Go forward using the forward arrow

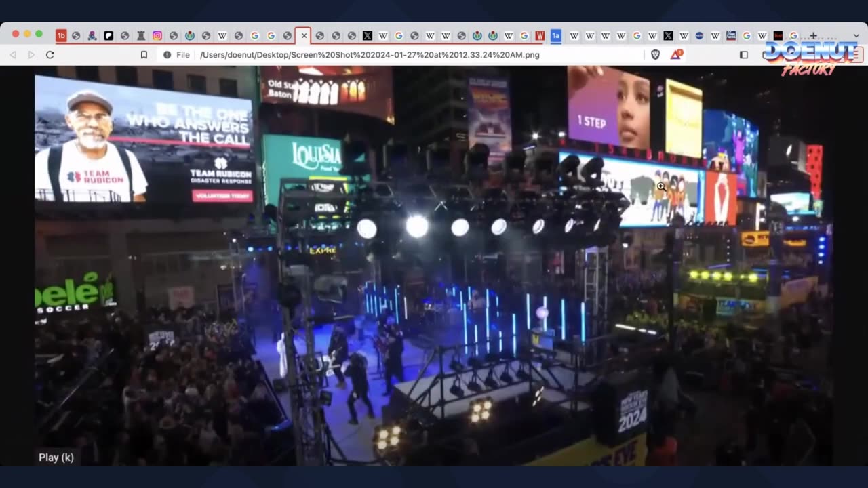(x=31, y=55)
